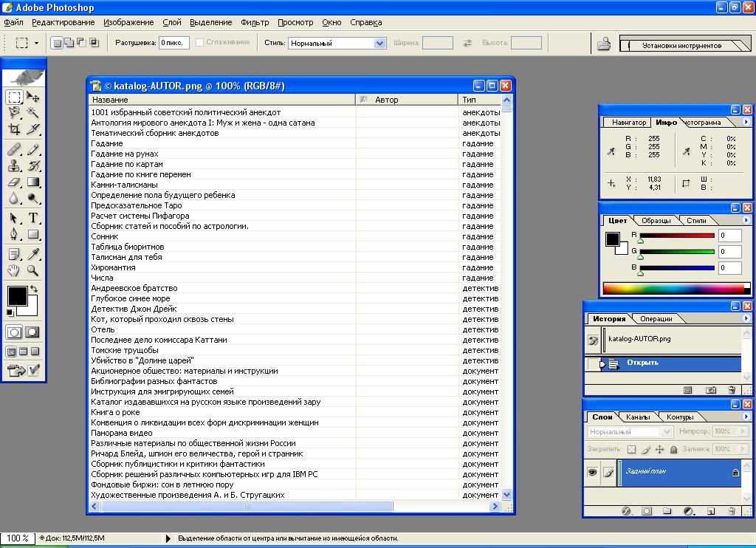Select the Pen tool

coord(15,234)
